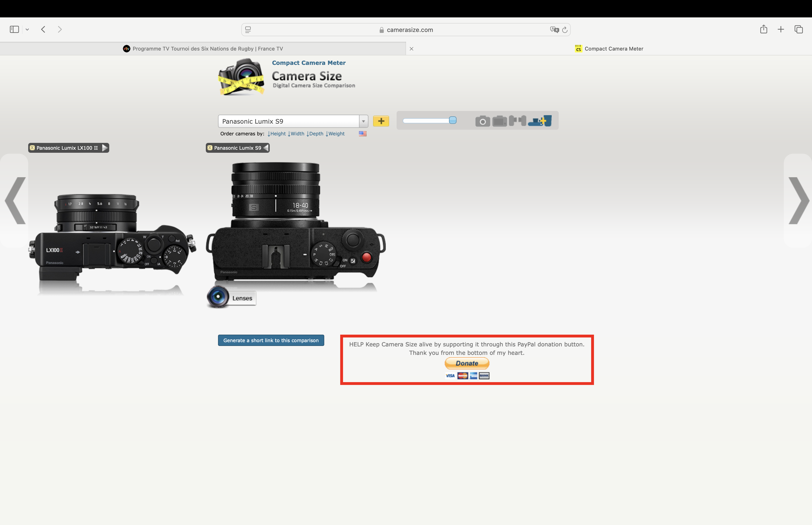The width and height of the screenshot is (812, 525).
Task: Move Lumix LX100 II right with arrow
Action: pyautogui.click(x=105, y=148)
